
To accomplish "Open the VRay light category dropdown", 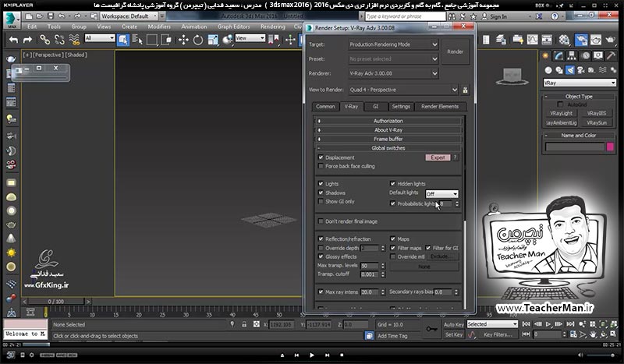I will click(x=580, y=83).
